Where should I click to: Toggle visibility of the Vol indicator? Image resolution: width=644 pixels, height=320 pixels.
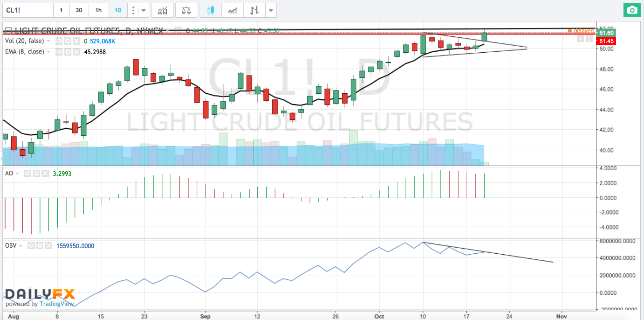point(59,41)
